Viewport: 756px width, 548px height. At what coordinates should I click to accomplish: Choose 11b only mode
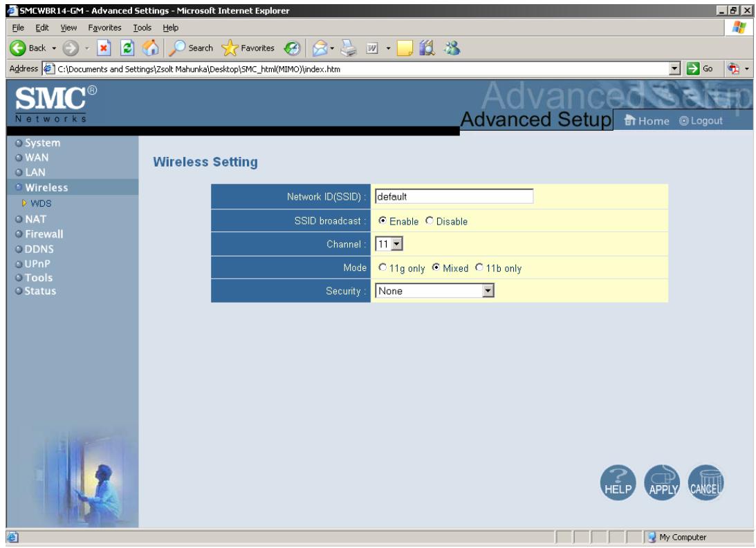click(479, 267)
